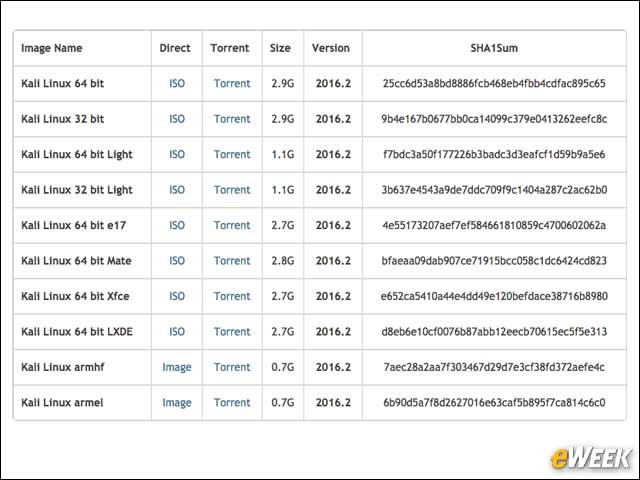Download the Kali Linux 32 bit ISO
640x480 pixels.
tap(177, 119)
